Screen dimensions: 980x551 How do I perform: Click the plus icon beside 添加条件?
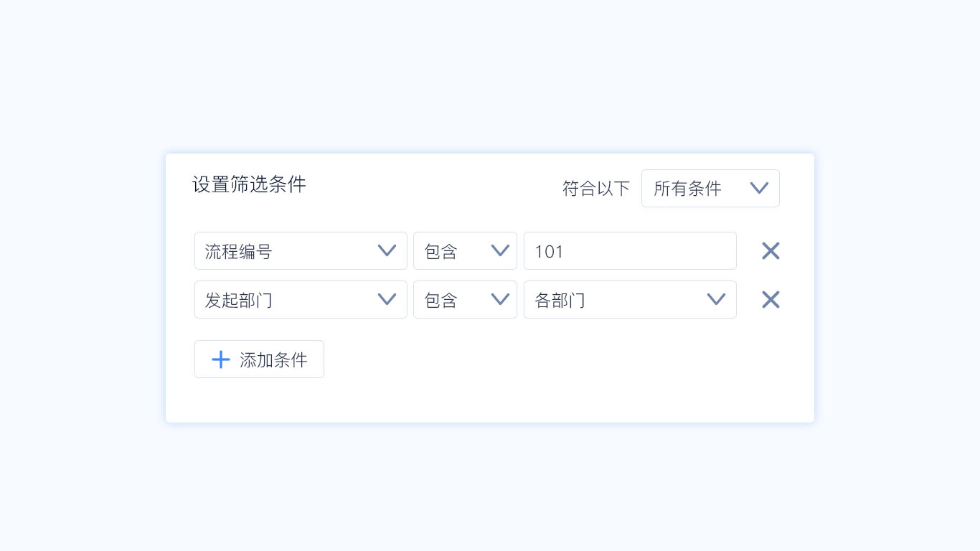coord(221,359)
